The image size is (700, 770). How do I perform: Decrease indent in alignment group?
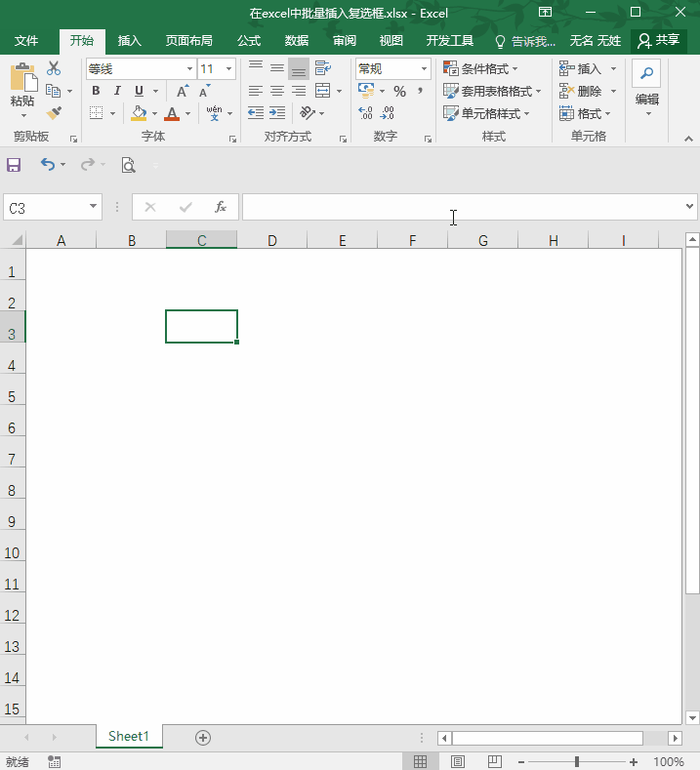click(x=256, y=113)
